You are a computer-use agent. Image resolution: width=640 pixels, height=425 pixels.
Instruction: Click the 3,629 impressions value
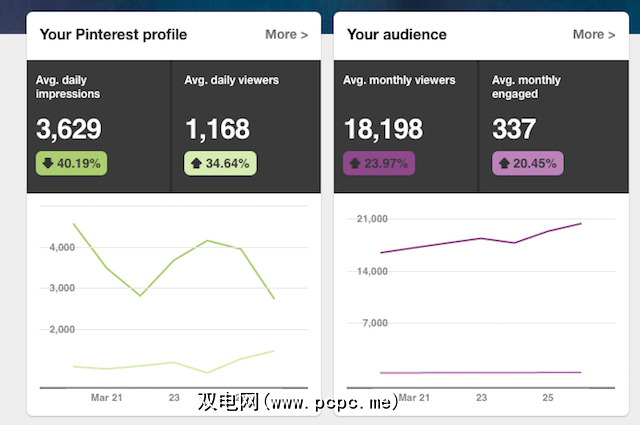tap(69, 130)
